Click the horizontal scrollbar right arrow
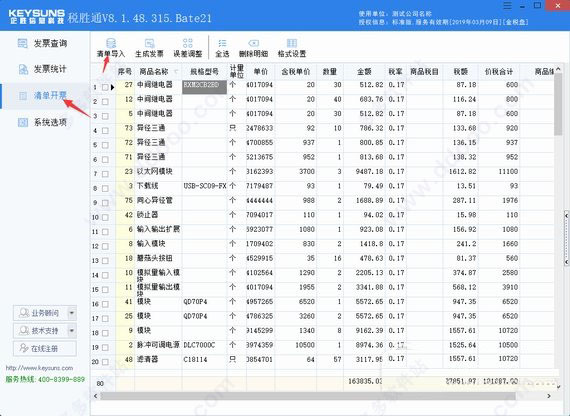Image resolution: width=570 pixels, height=416 pixels. pyautogui.click(x=549, y=396)
